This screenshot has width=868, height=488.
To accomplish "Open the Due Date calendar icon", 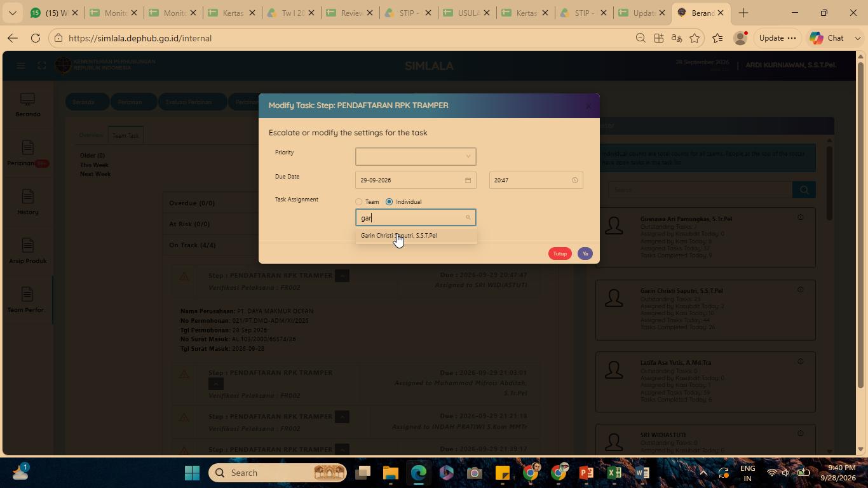I will [x=468, y=180].
